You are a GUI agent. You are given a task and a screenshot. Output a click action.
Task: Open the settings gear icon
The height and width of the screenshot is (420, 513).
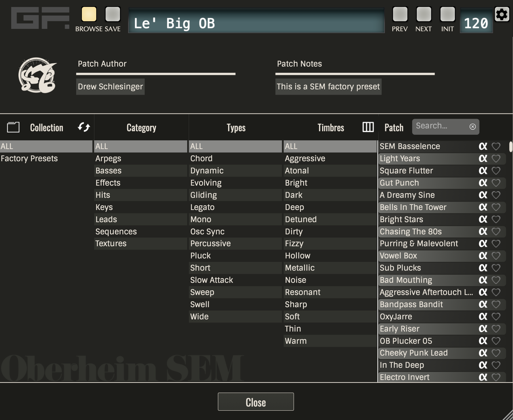click(x=502, y=14)
